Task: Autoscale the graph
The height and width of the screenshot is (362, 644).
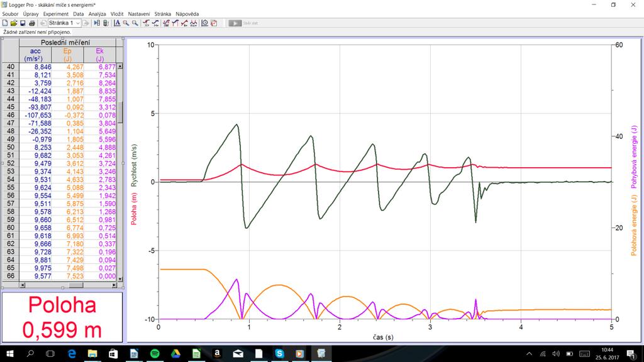Action: coord(117,23)
